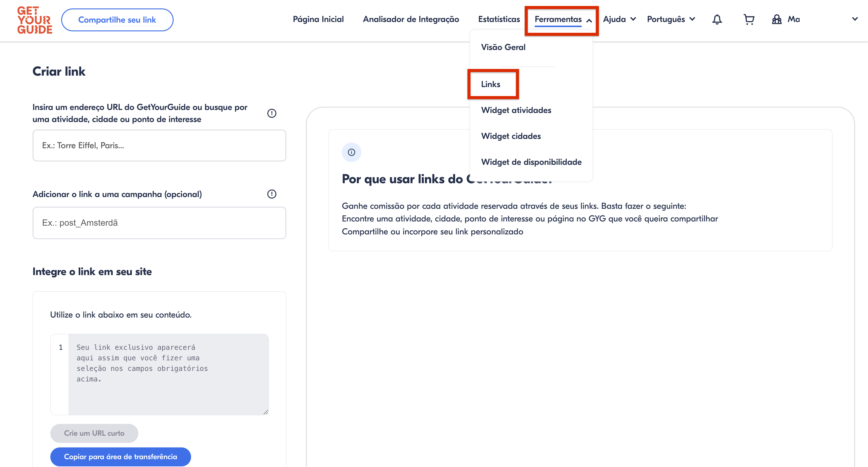Viewport: 868px width, 467px height.
Task: Open the notifications bell icon
Action: coord(717,20)
